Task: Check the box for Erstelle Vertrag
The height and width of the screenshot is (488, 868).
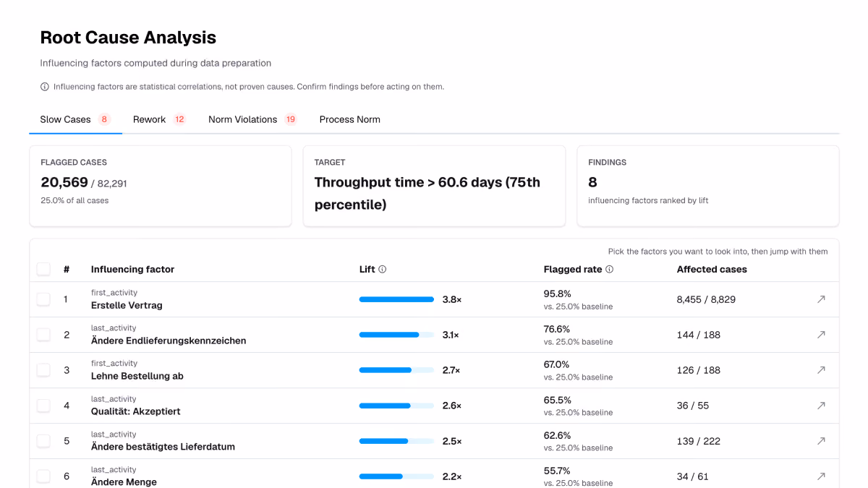Action: click(43, 299)
